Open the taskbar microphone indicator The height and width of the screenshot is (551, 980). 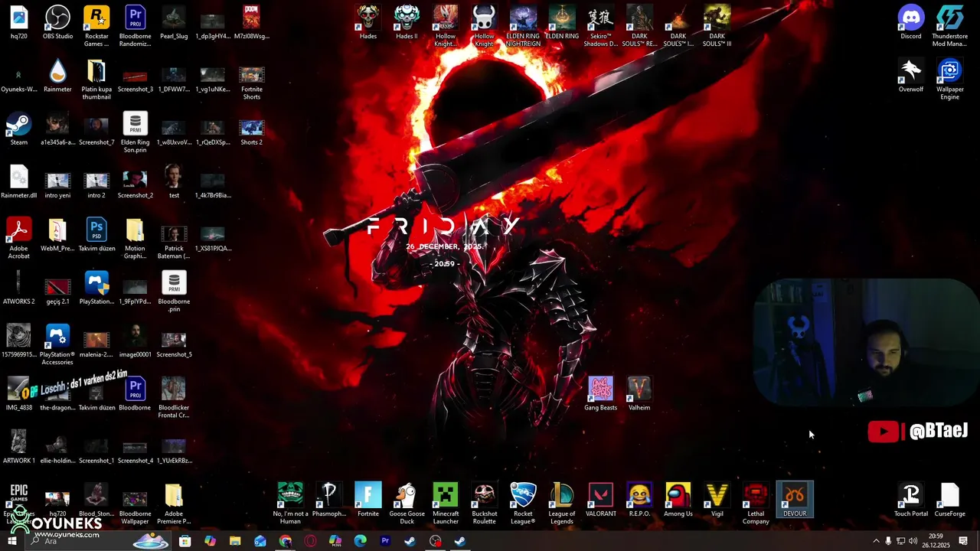pyautogui.click(x=888, y=541)
